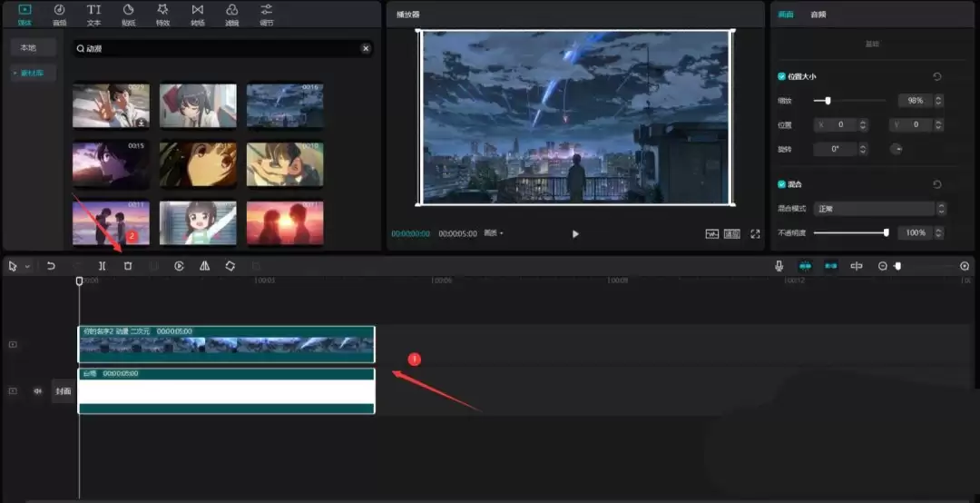Open the 音频 (Audio) media tab in top toolbar

pos(59,14)
